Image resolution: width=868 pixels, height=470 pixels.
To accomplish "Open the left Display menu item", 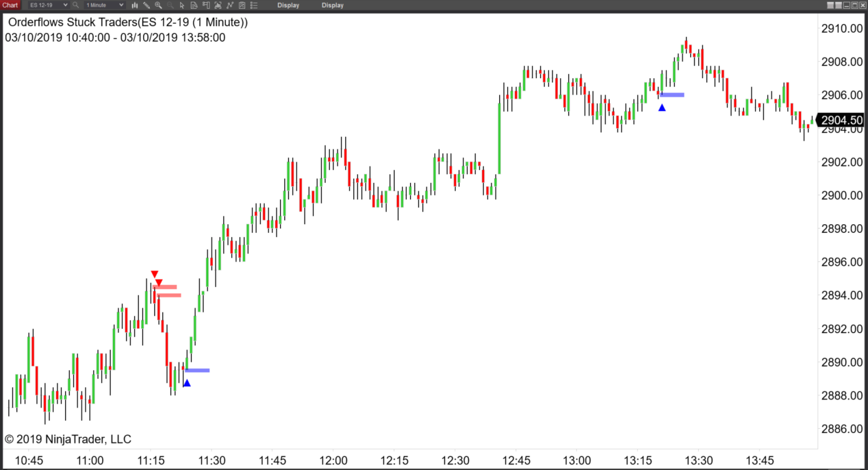I will pos(288,5).
